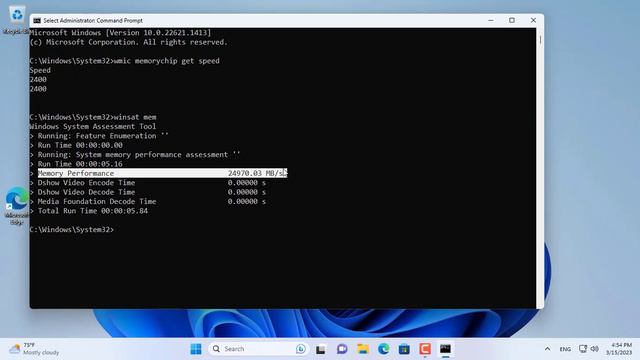The image size is (640, 360).
Task: Click the 'Speed' column header output
Action: [40, 70]
